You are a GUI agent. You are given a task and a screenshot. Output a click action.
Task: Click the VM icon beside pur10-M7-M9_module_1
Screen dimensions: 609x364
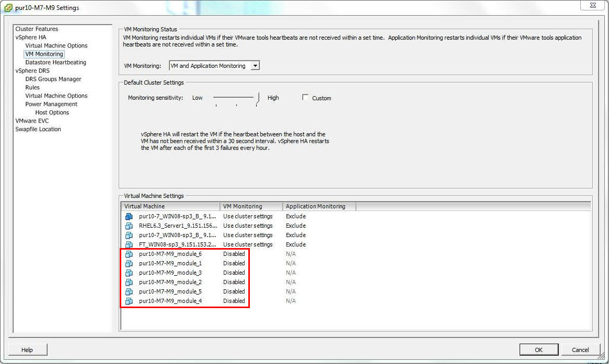(x=129, y=263)
